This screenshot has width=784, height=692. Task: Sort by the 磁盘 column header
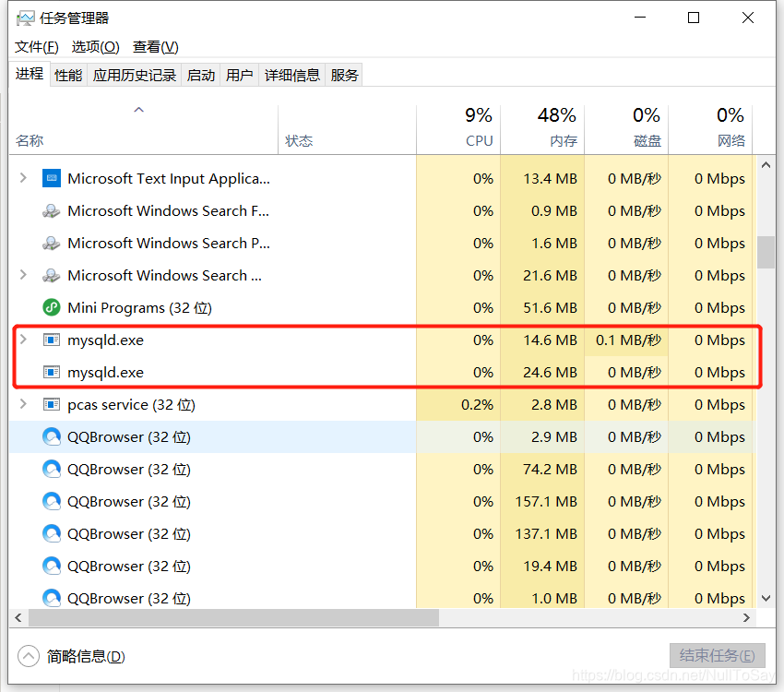point(626,129)
